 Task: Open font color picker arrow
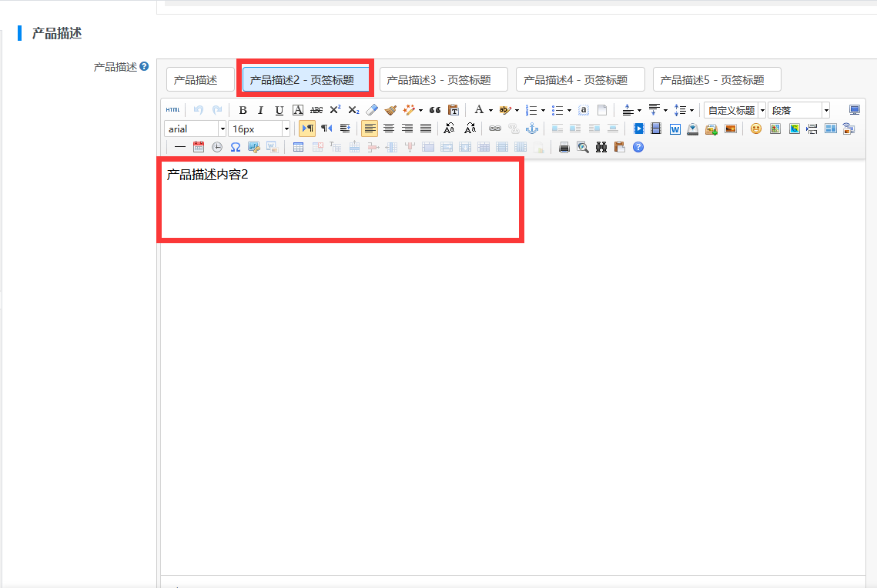490,110
